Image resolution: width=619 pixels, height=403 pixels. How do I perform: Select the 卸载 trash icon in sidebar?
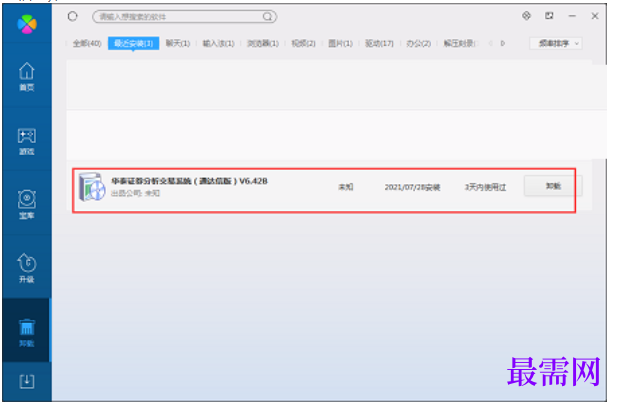[26, 333]
